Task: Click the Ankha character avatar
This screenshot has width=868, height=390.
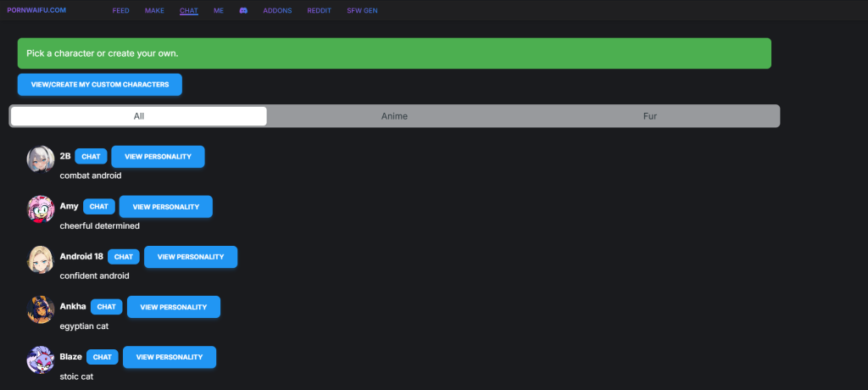Action: (x=41, y=309)
